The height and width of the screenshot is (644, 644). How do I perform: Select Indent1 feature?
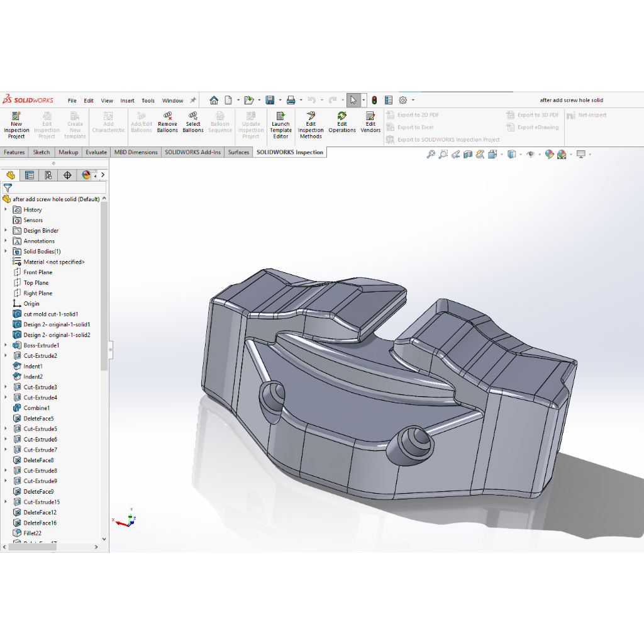click(x=33, y=366)
